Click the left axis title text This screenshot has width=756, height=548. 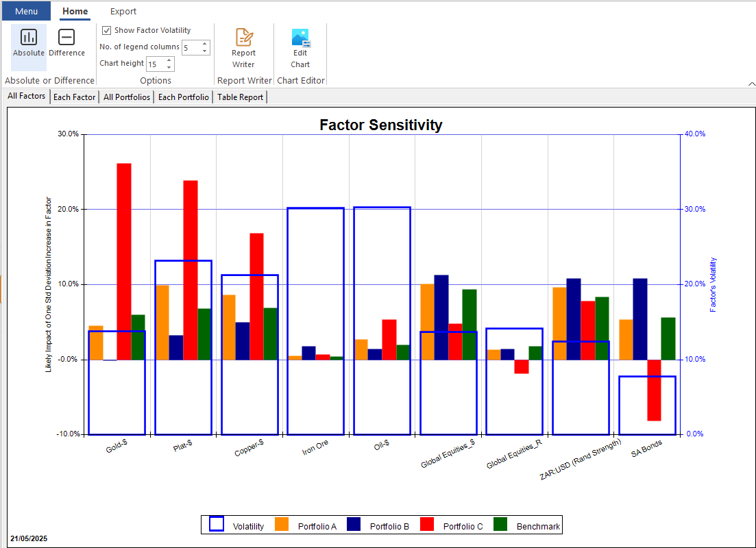pyautogui.click(x=48, y=284)
